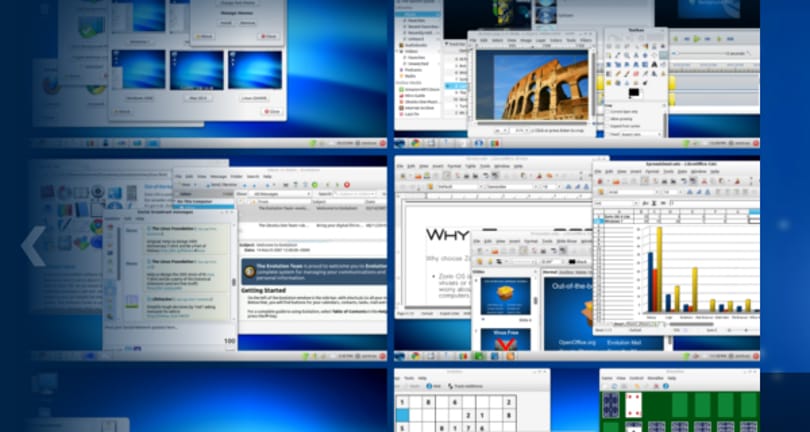Screen dimensions: 810x432
Task: Open the Message menu in Evolution
Action: (x=218, y=176)
